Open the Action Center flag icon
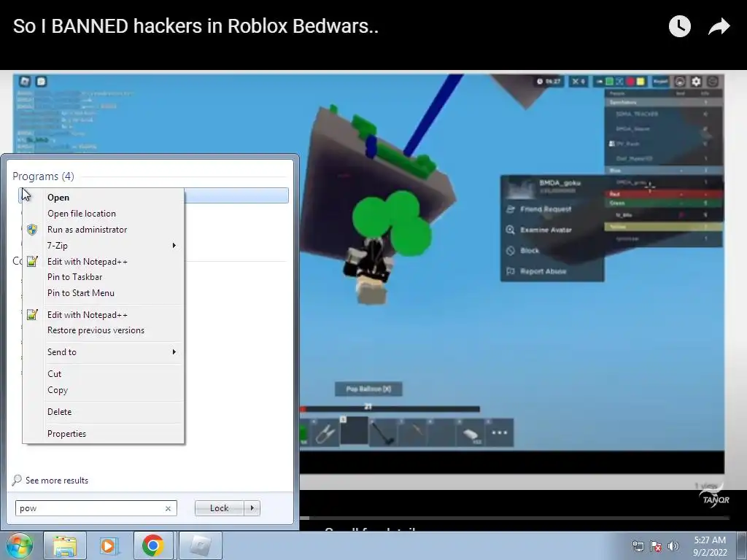 (x=656, y=546)
